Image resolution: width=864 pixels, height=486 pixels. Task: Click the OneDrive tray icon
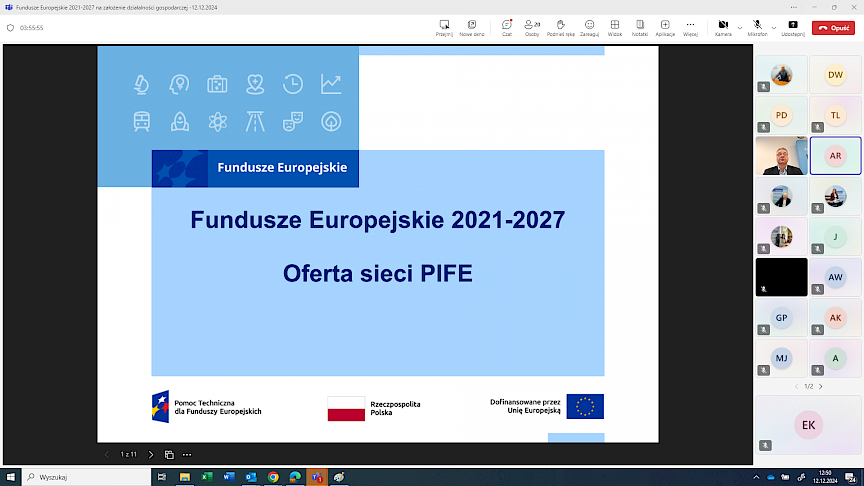coord(770,477)
